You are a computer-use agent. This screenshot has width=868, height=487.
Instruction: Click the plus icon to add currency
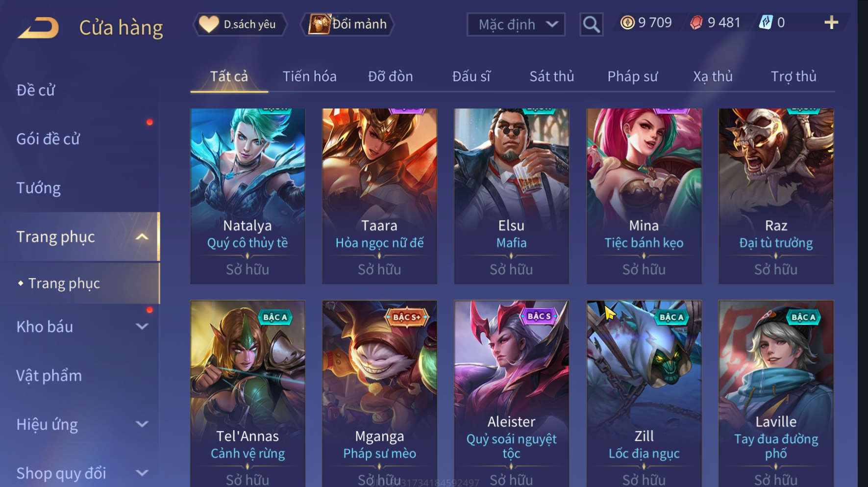click(831, 23)
